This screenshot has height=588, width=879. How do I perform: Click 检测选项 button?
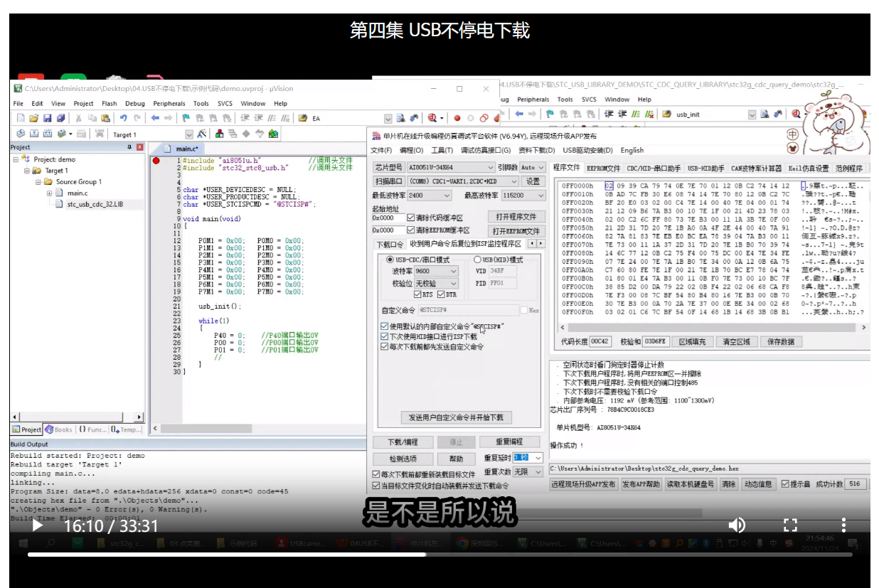402,459
